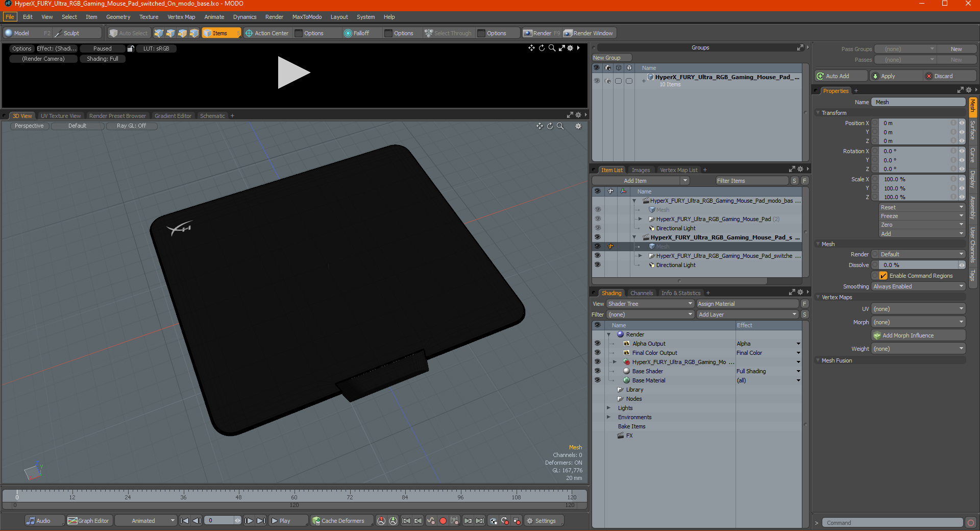Click the record auto-key red button
The height and width of the screenshot is (531, 980).
[x=443, y=521]
